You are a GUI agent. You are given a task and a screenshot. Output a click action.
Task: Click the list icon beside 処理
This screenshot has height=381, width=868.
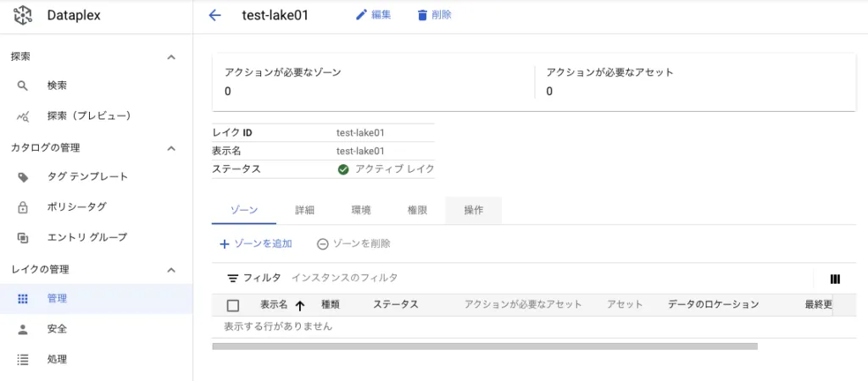[22, 360]
